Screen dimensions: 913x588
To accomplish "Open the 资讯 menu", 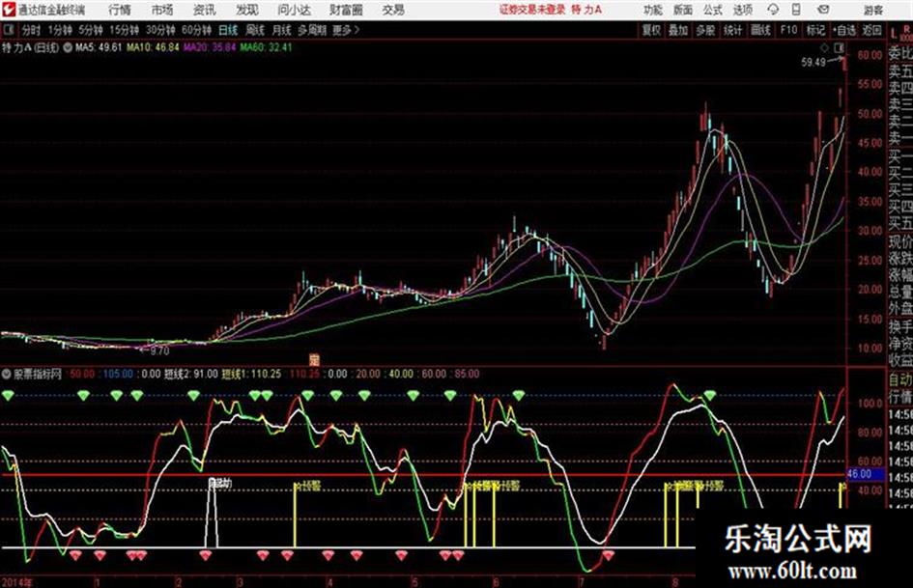I will 204,10.
